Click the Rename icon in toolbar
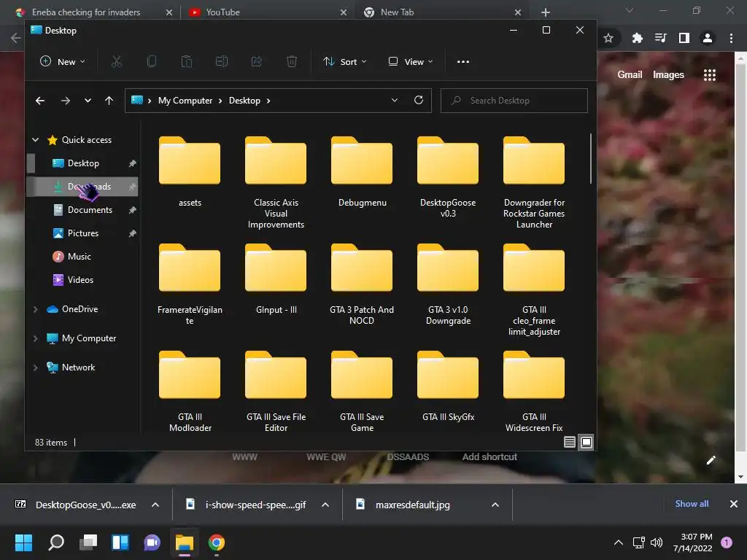This screenshot has width=747, height=560. (x=222, y=61)
